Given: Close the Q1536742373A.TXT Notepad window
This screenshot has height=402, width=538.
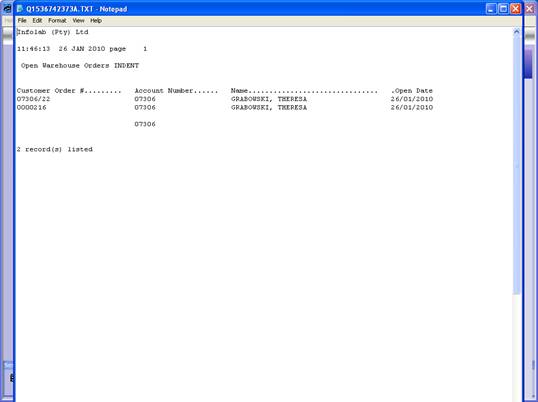Looking at the screenshot, I should pyautogui.click(x=515, y=9).
